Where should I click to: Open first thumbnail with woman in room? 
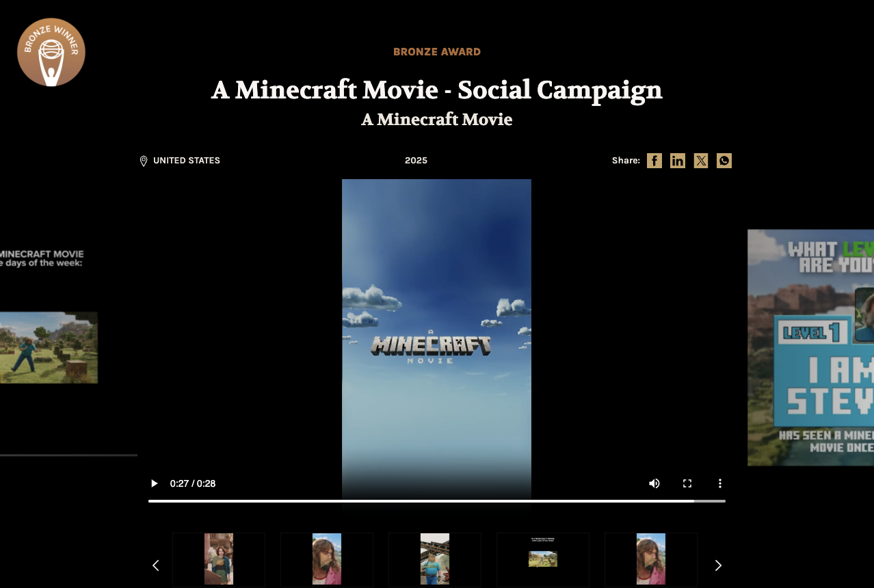(x=219, y=559)
